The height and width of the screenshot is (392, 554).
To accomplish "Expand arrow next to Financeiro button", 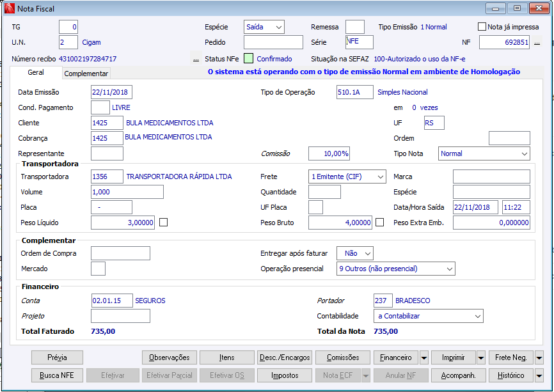I will click(424, 357).
